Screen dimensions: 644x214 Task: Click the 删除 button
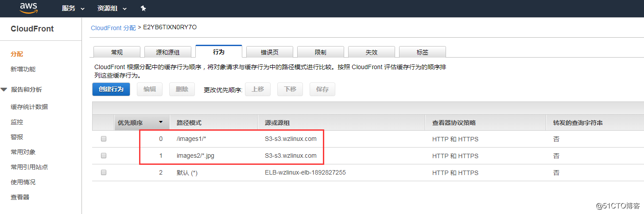tap(182, 89)
